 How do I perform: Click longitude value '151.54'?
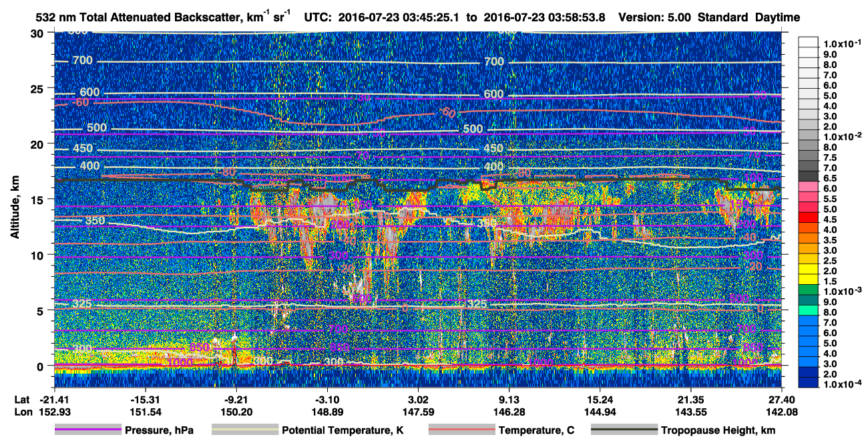tap(144, 412)
